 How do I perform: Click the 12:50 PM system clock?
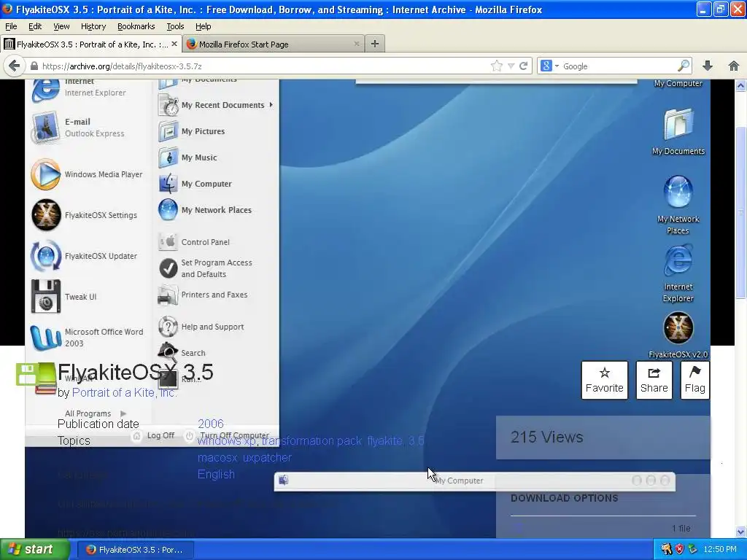coord(720,549)
